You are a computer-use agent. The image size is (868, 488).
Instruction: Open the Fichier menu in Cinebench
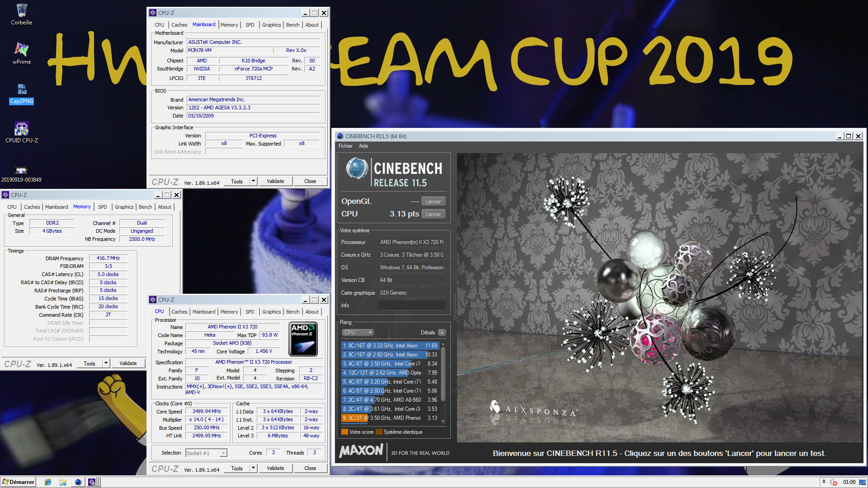345,146
